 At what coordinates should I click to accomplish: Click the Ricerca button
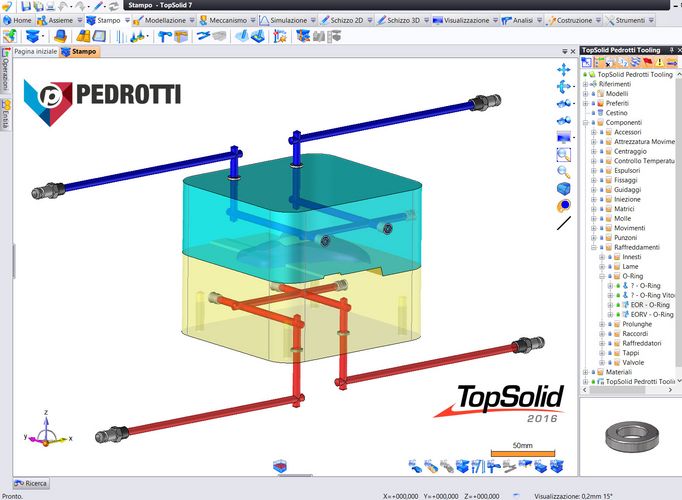pos(31,484)
